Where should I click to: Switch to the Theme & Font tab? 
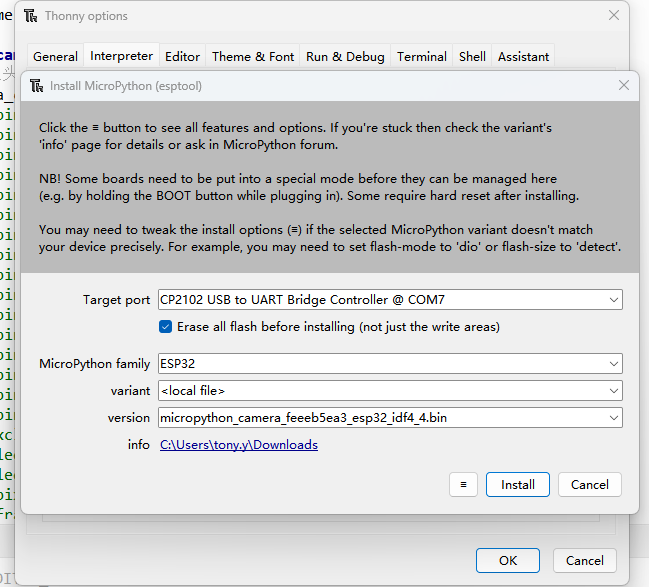(253, 56)
